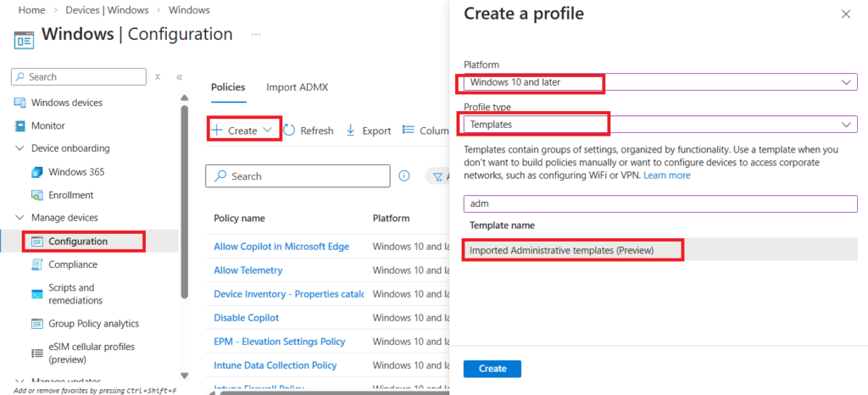868x395 pixels.
Task: Click the blue Create button
Action: coord(492,369)
